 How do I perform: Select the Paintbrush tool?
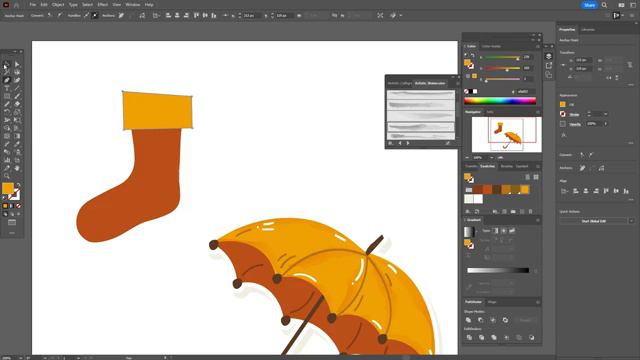17,96
